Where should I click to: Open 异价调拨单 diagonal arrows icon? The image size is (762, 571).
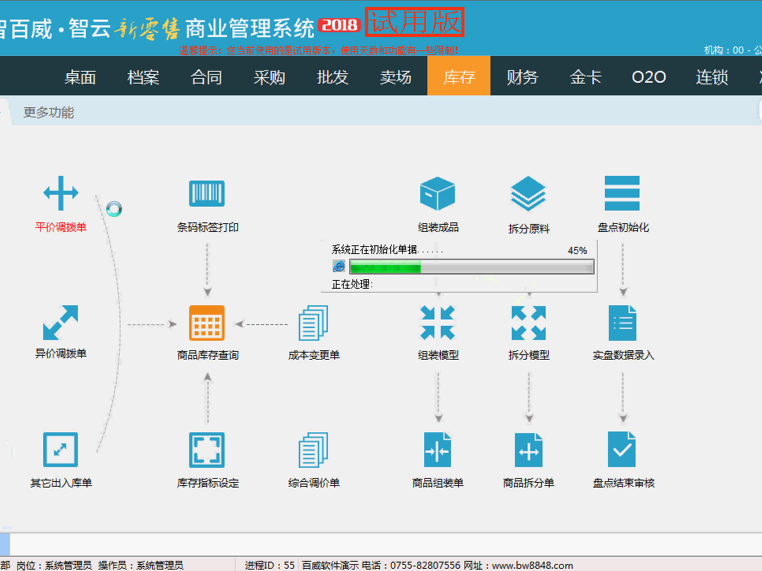[60, 323]
